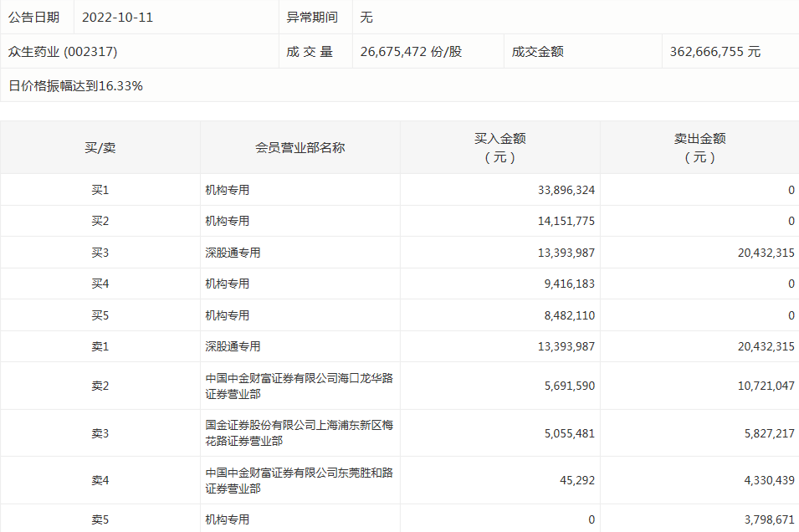Click the 成交金额 value 362,666,755 元
799x532 pixels.
pos(715,51)
